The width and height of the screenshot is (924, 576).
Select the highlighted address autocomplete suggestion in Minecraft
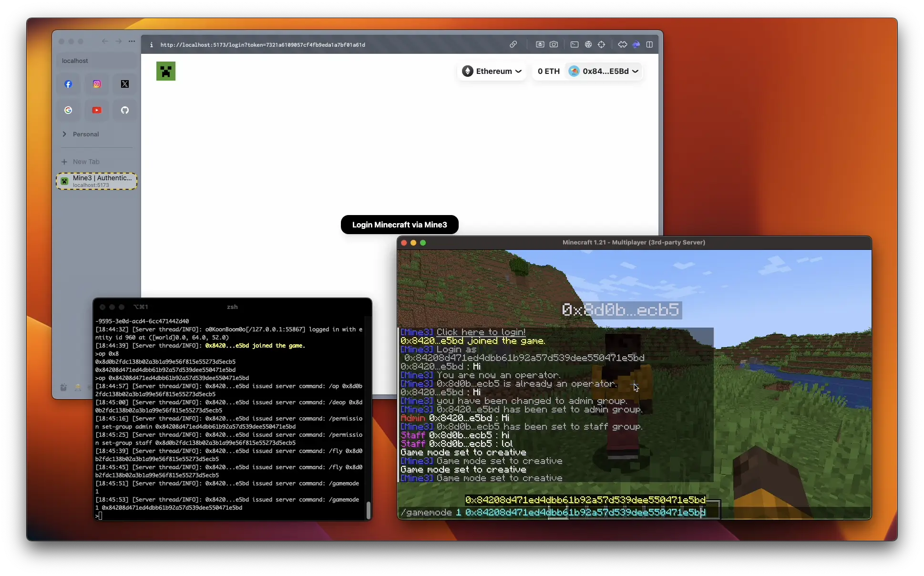point(585,500)
